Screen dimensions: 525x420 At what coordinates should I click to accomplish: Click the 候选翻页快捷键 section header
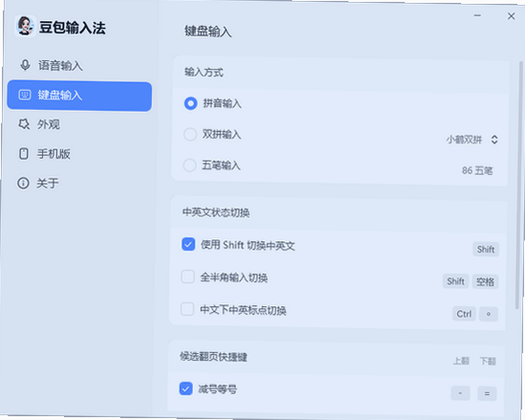pyautogui.click(x=213, y=357)
